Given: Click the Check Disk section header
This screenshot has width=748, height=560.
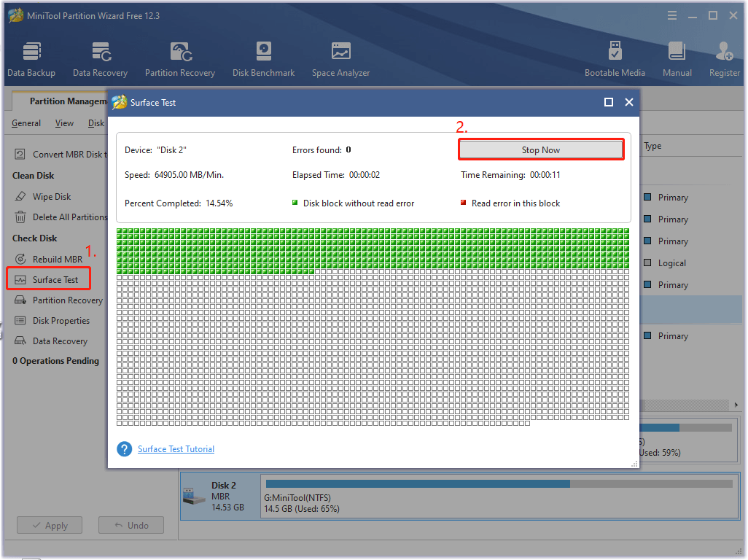Looking at the screenshot, I should (x=34, y=238).
